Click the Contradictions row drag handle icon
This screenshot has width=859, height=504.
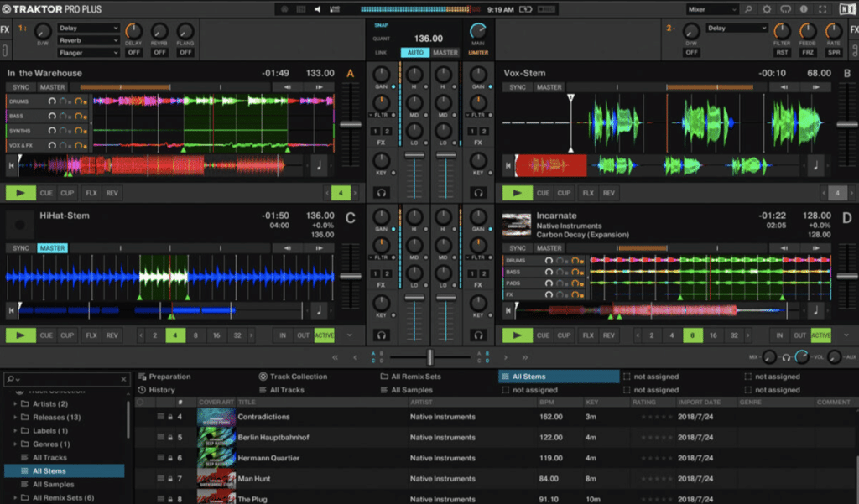(x=160, y=417)
